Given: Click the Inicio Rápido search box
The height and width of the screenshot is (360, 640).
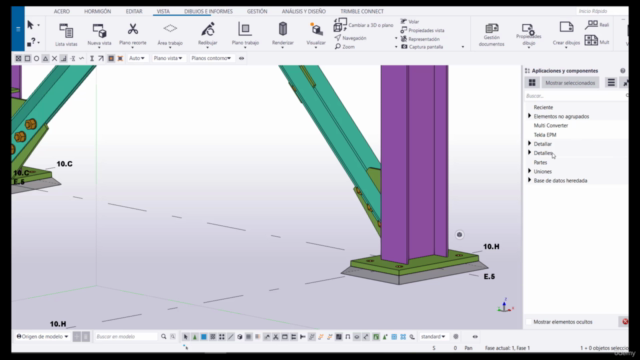Looking at the screenshot, I should (x=602, y=11).
